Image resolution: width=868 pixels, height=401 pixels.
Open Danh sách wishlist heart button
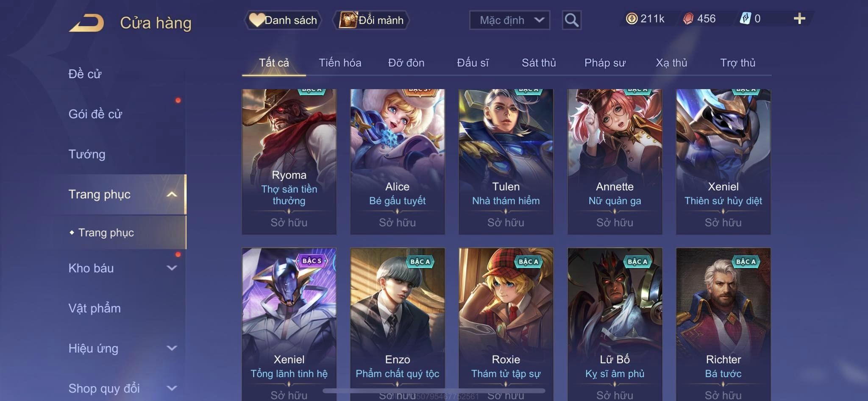[283, 20]
